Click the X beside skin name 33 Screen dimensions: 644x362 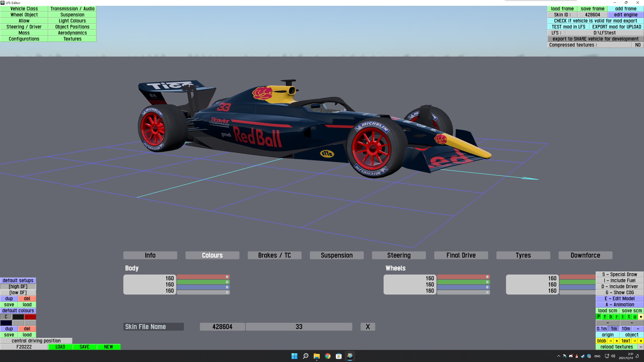pos(368,327)
